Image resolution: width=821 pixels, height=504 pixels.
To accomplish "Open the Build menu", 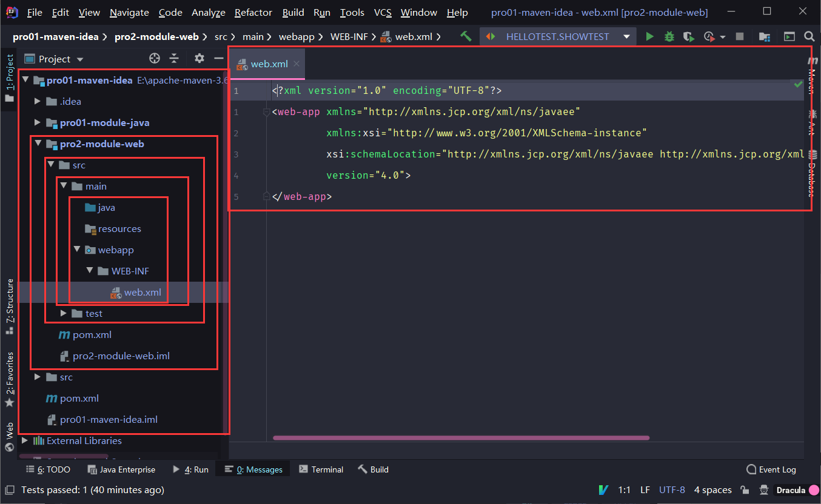I will tap(293, 12).
